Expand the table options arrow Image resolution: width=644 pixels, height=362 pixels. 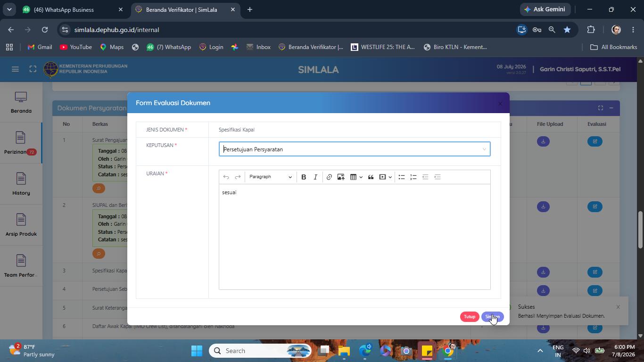[361, 177]
